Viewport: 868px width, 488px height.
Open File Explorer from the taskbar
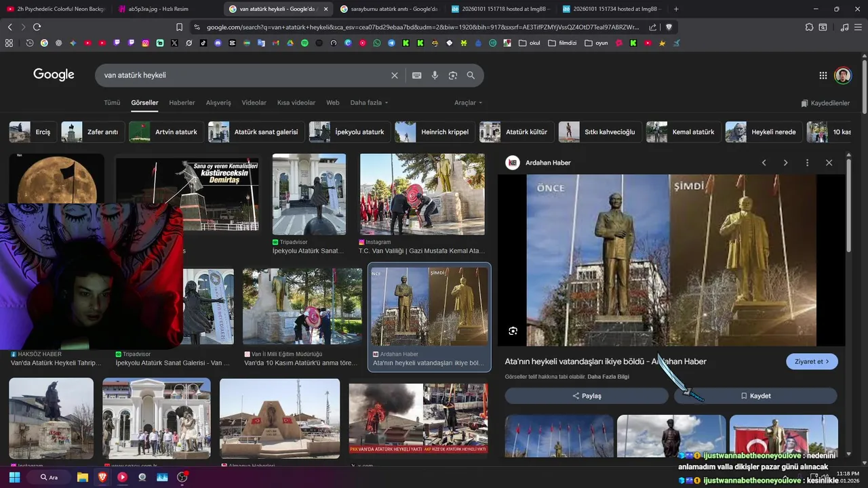click(x=83, y=477)
